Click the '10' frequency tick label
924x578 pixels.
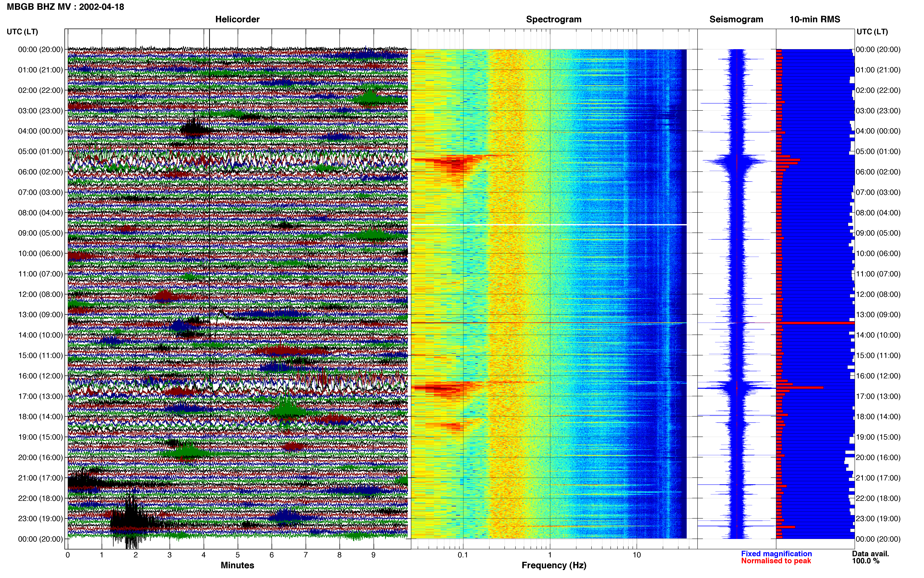tap(637, 555)
